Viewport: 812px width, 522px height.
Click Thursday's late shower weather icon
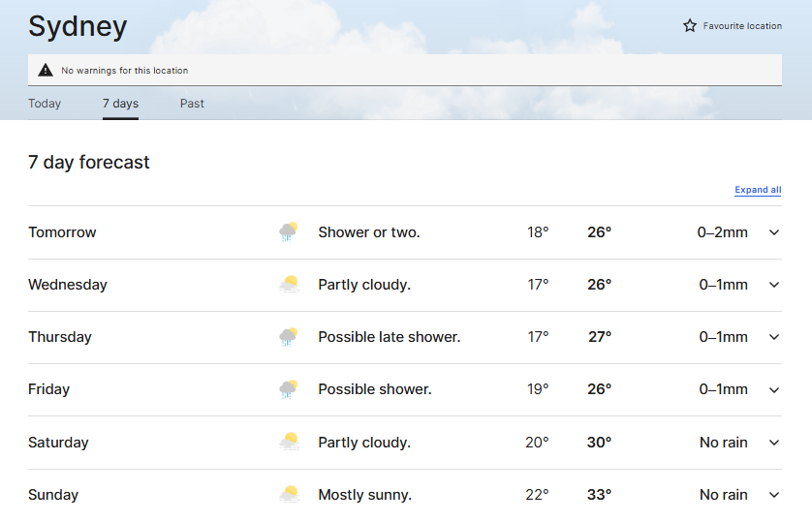pos(289,337)
